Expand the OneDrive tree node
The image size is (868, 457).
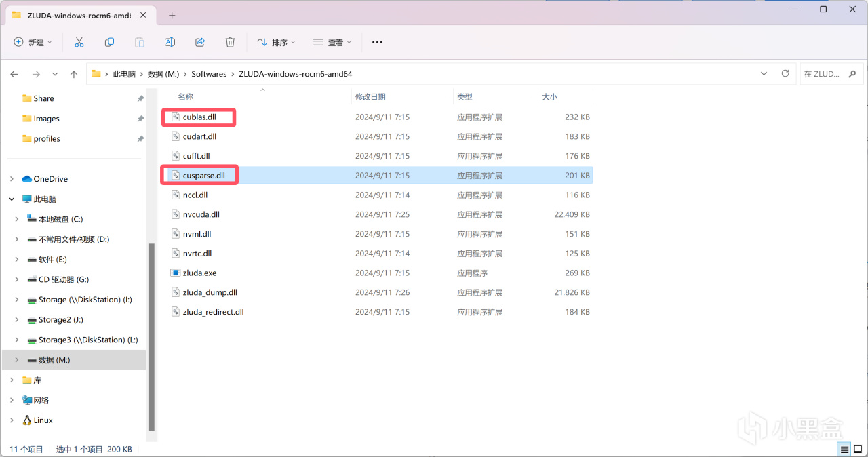point(12,179)
